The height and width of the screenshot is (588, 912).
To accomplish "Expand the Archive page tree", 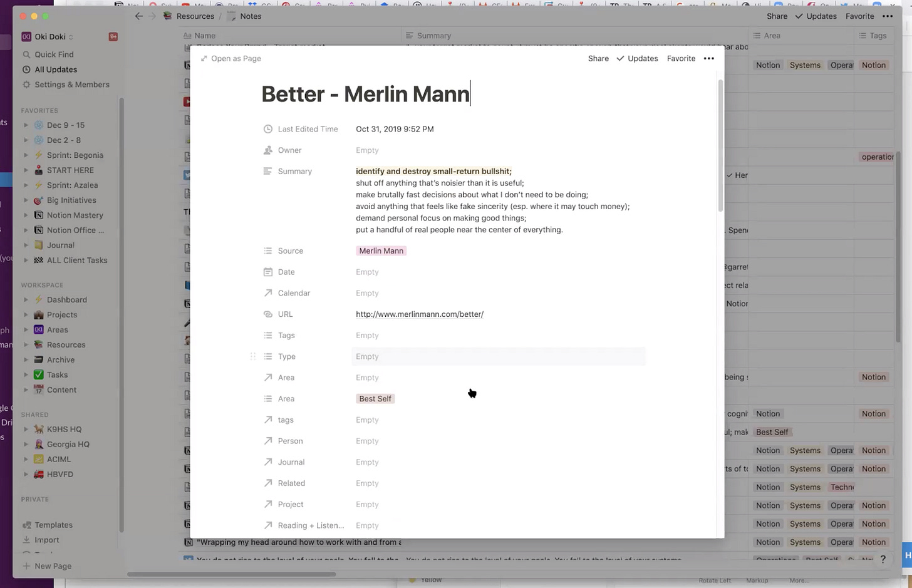I will point(26,360).
